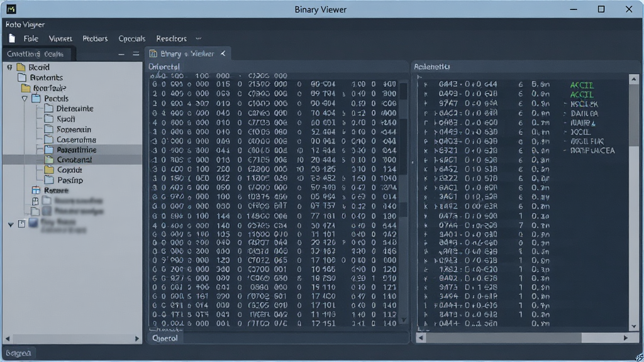Select the Copidt folder item
Screen dimensions: 644x362
pyautogui.click(x=69, y=170)
